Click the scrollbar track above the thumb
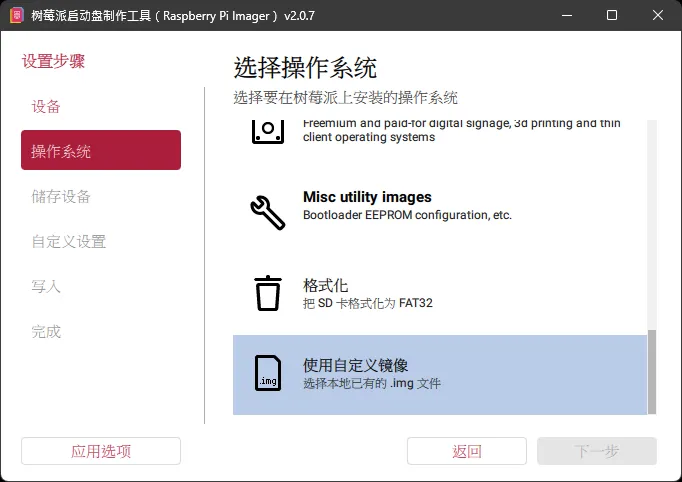682x482 pixels. pos(652,225)
